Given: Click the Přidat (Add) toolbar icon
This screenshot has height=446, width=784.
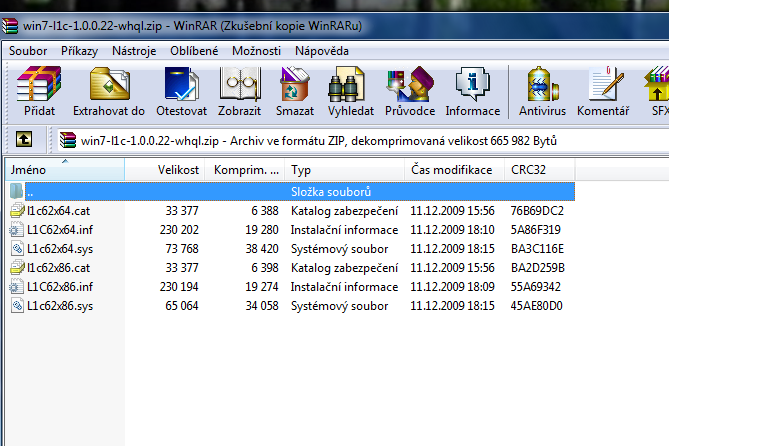Looking at the screenshot, I should tap(39, 84).
